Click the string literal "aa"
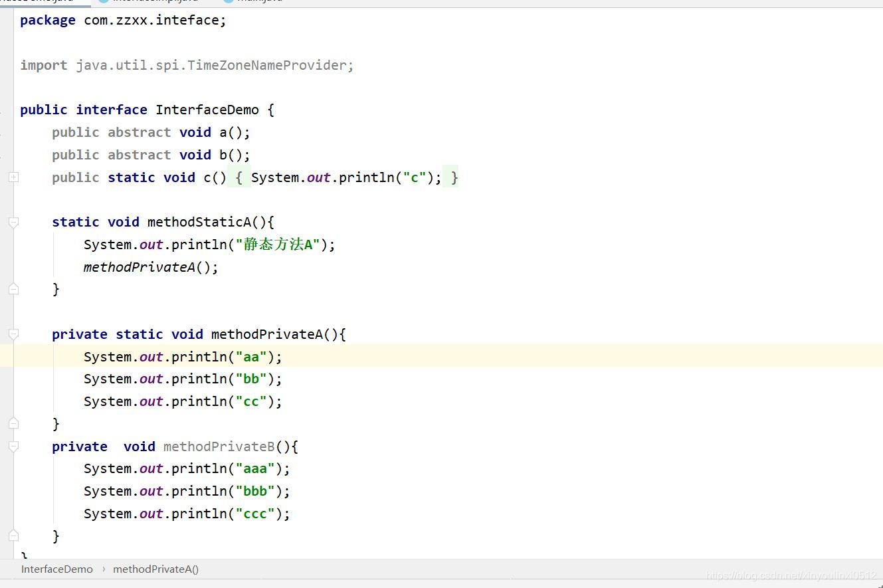The width and height of the screenshot is (883, 588). [x=251, y=357]
